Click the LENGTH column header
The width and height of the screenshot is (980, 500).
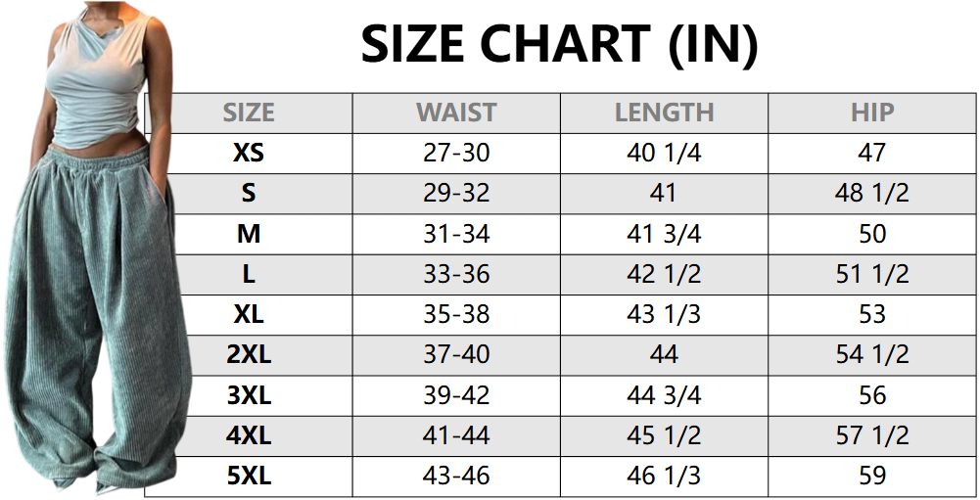(664, 113)
